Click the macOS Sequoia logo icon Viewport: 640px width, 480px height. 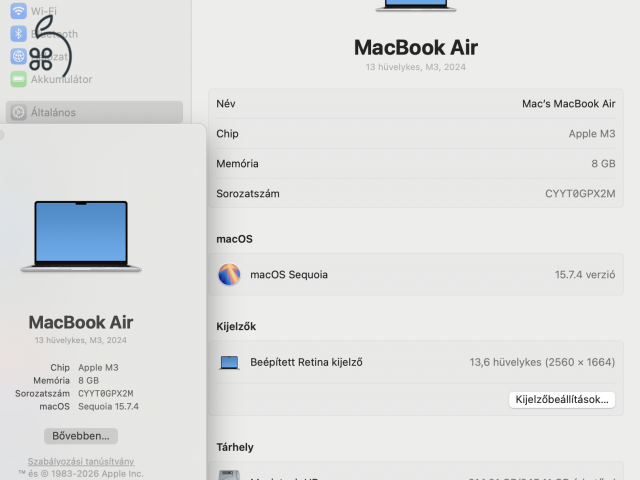[229, 274]
